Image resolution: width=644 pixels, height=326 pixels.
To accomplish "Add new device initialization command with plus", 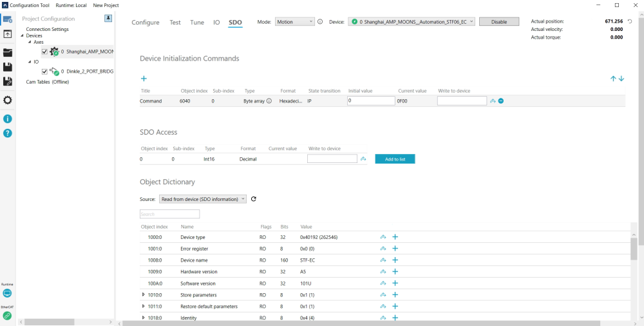I will [144, 79].
